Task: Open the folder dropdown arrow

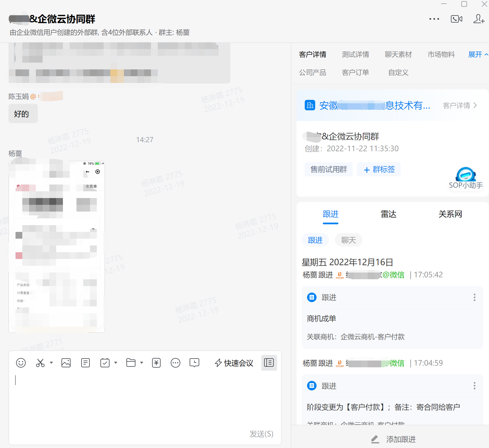Action: pyautogui.click(x=142, y=363)
